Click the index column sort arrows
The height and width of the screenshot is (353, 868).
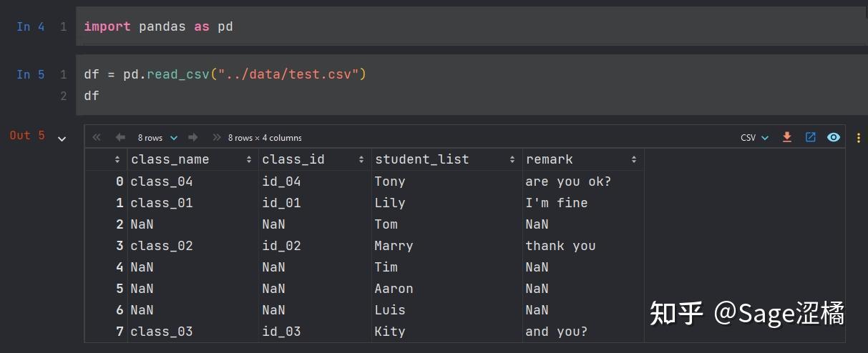point(117,159)
